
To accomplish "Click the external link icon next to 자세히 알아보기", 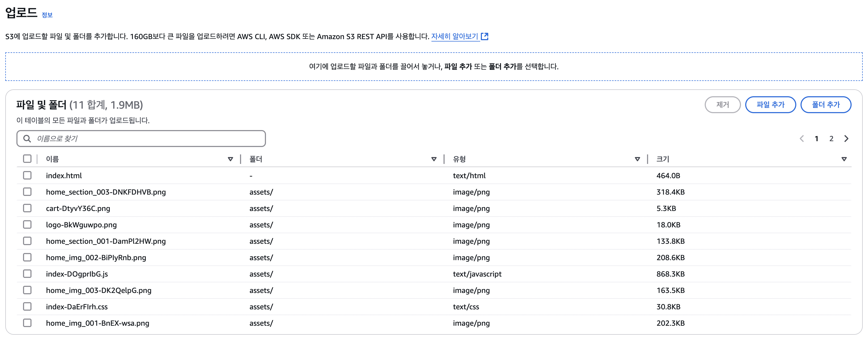I will coord(485,36).
